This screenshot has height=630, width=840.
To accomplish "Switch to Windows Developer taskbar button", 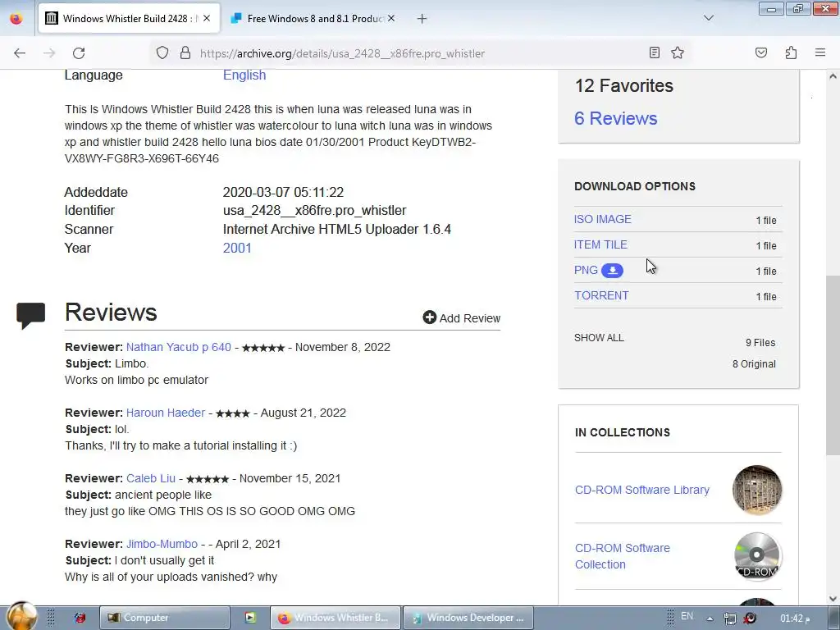I will point(468,618).
